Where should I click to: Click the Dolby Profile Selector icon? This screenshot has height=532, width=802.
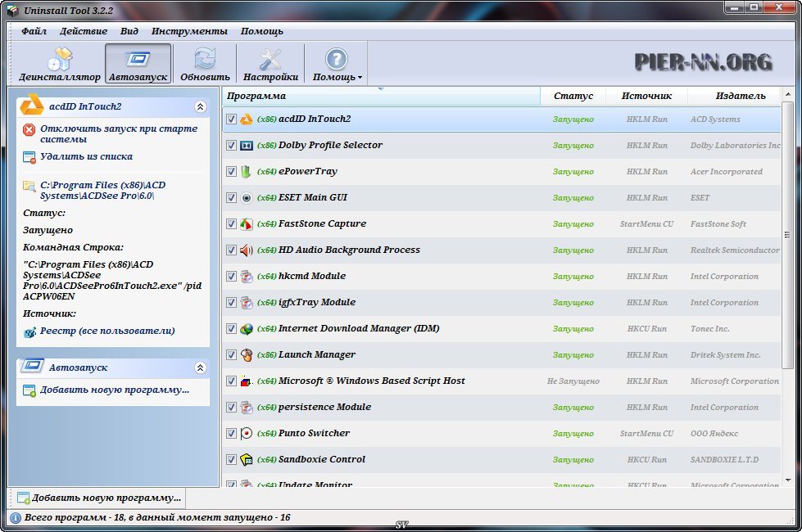[x=247, y=145]
